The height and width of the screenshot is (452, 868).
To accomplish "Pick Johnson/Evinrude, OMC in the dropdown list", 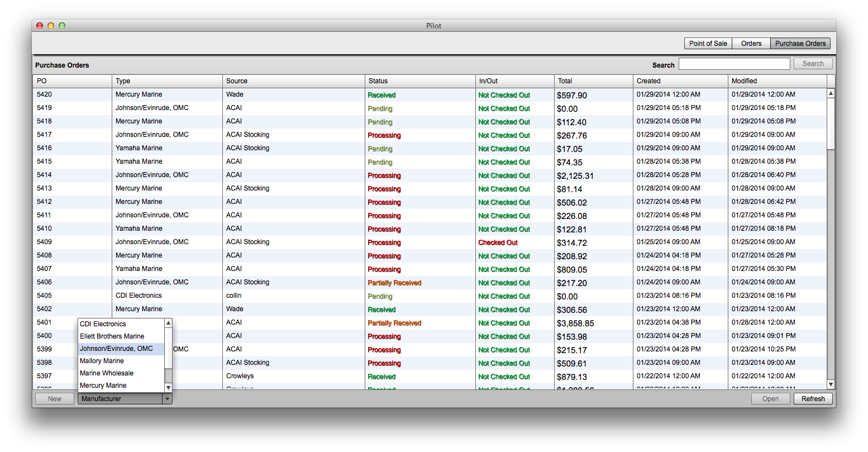I will pyautogui.click(x=121, y=349).
